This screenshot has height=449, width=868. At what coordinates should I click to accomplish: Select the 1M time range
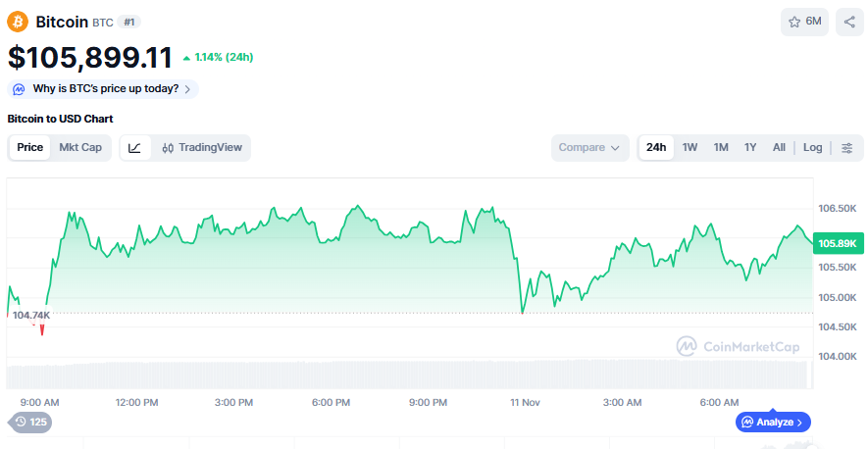[x=721, y=148]
